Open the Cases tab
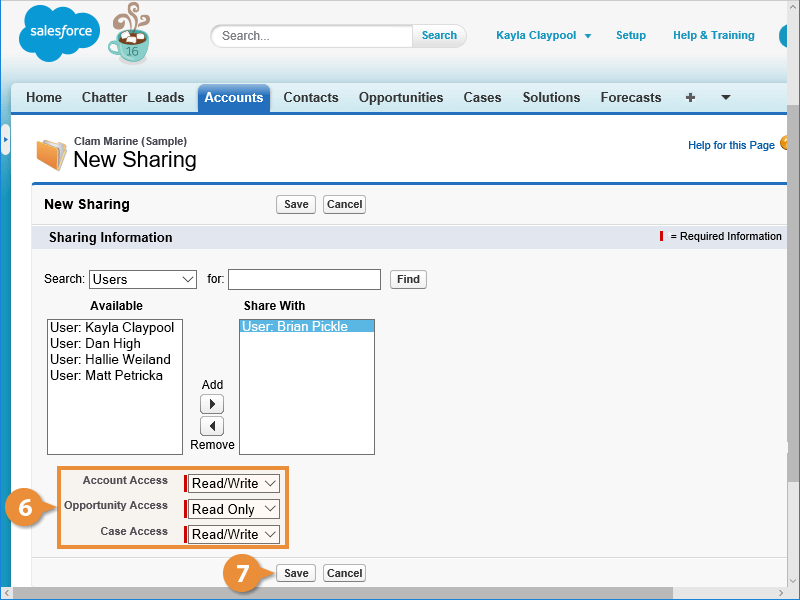The width and height of the screenshot is (800, 600). coord(483,97)
